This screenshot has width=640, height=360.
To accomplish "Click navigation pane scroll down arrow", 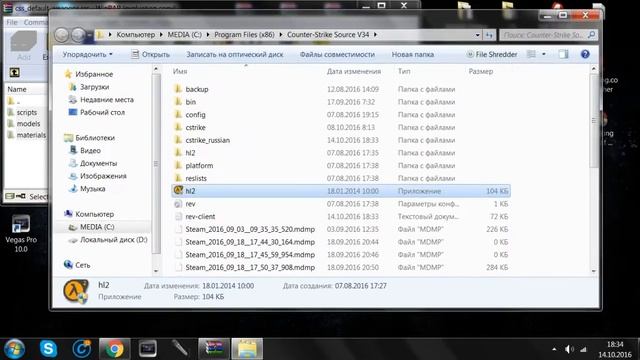I will pos(156,271).
